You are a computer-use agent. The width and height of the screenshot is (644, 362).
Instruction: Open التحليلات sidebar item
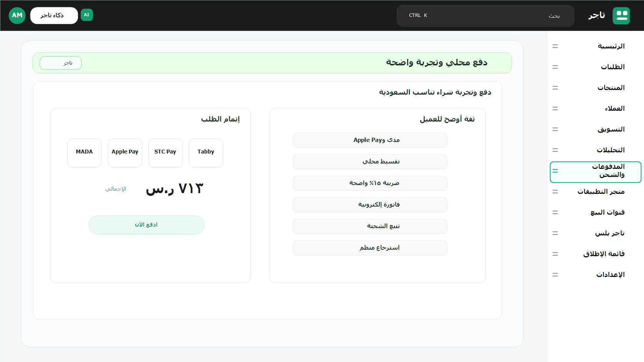click(595, 150)
